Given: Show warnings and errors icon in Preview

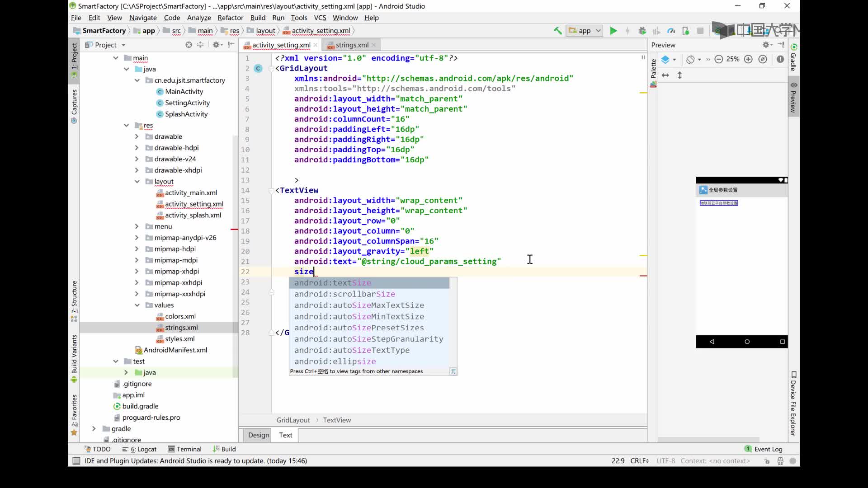Looking at the screenshot, I should coord(780,59).
